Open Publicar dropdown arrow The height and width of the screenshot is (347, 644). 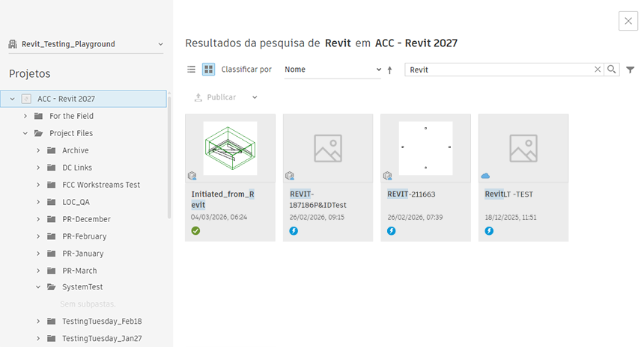point(255,97)
